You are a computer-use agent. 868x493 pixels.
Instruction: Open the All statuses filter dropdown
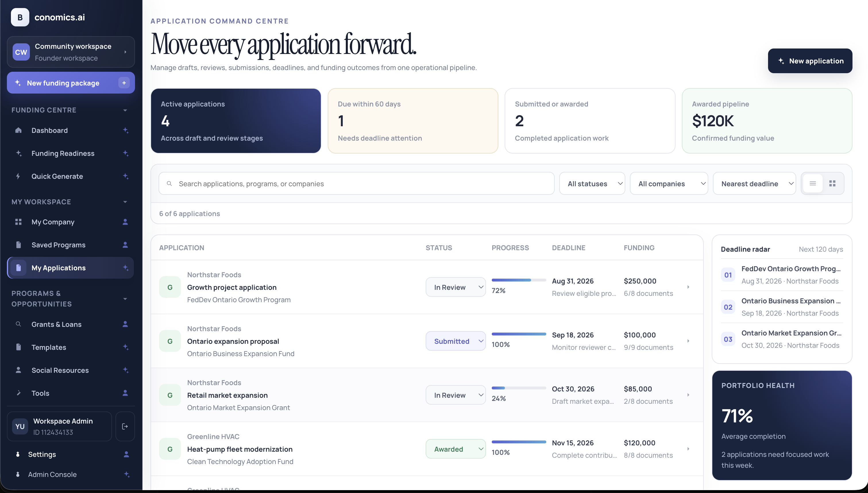pyautogui.click(x=592, y=184)
